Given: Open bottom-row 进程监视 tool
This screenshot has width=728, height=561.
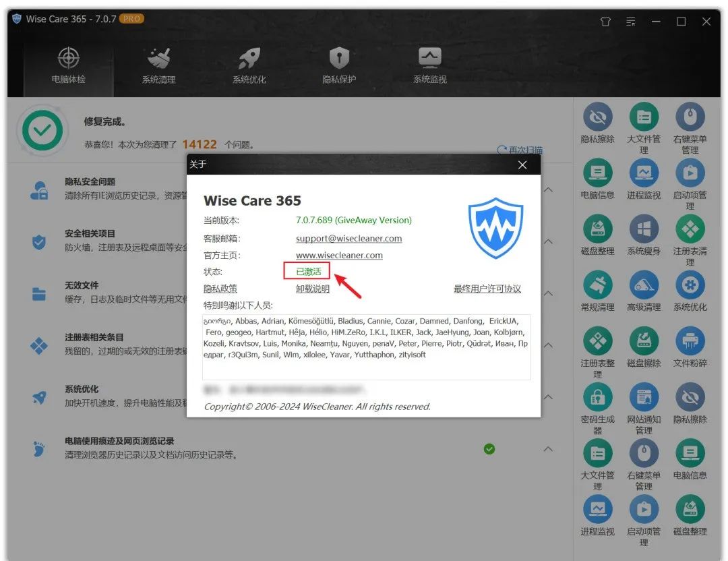Looking at the screenshot, I should [x=597, y=516].
